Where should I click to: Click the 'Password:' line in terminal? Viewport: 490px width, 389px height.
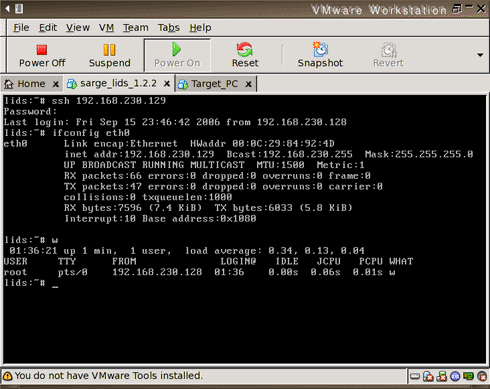click(x=30, y=111)
